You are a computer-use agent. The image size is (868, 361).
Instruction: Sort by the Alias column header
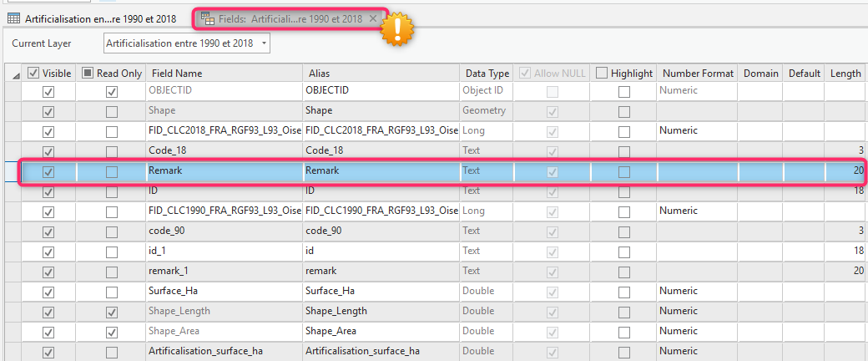pyautogui.click(x=381, y=74)
